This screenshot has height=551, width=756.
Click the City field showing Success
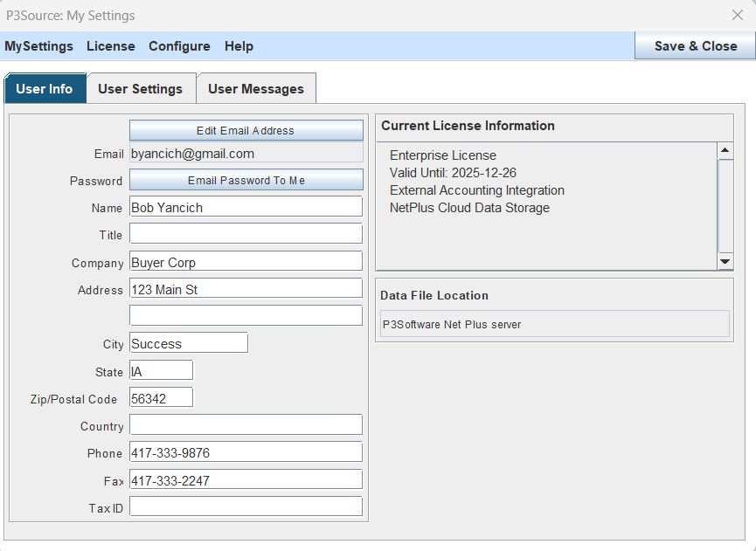pos(188,342)
